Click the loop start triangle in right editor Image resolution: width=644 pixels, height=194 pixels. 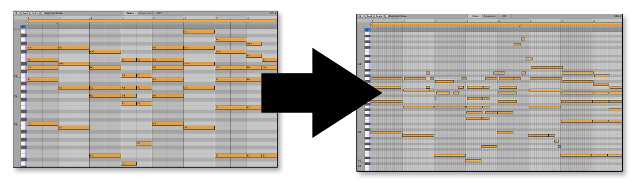(x=372, y=27)
